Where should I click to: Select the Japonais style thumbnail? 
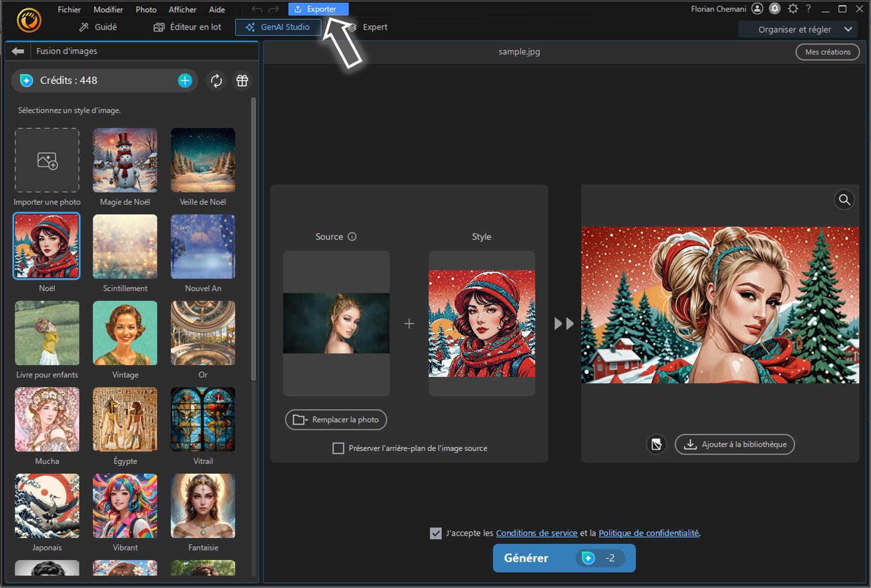47,506
